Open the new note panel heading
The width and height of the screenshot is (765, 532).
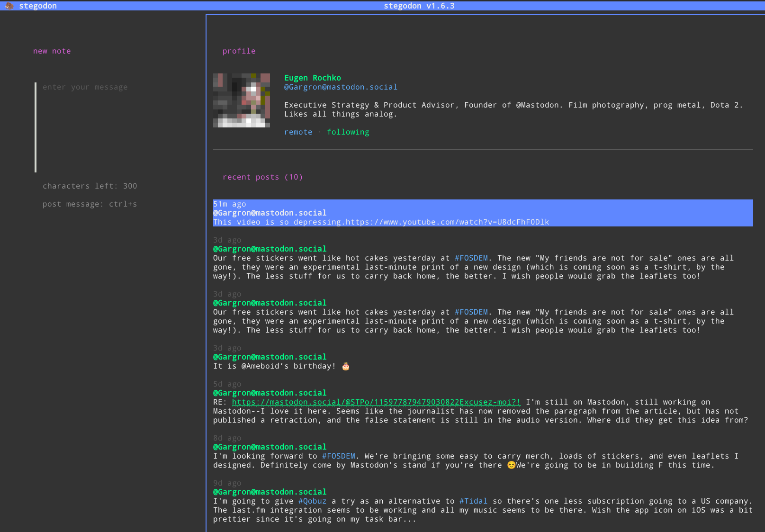(x=52, y=51)
